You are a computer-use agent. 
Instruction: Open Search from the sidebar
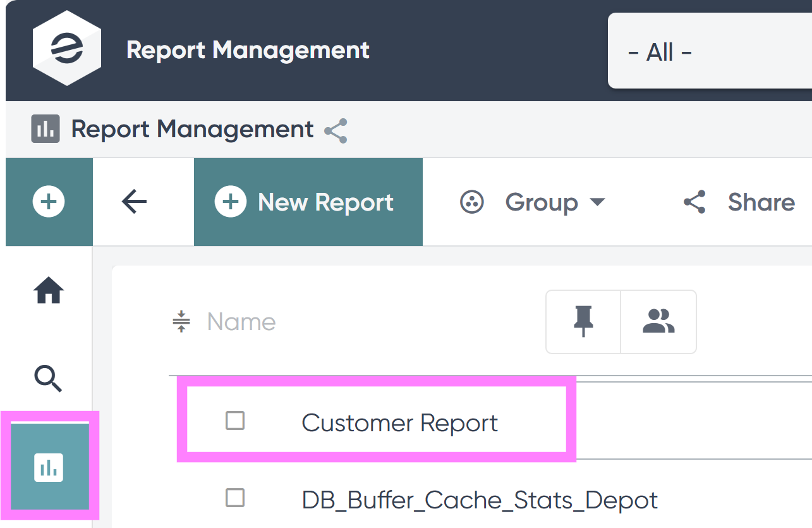click(x=48, y=378)
